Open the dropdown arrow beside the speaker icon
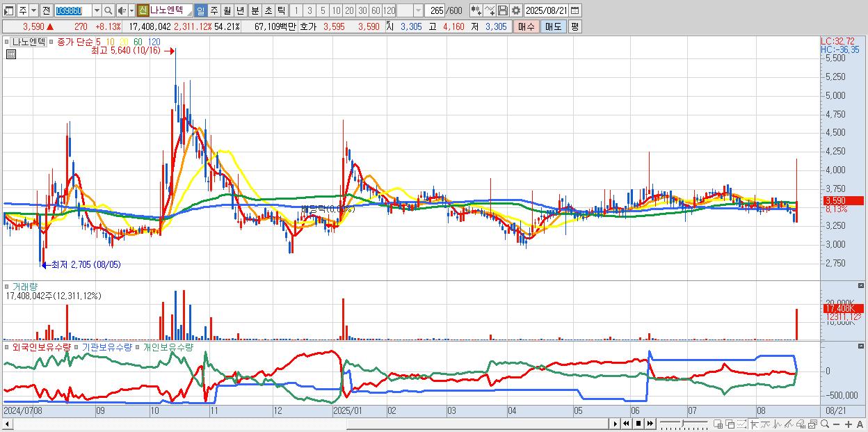 point(131,10)
